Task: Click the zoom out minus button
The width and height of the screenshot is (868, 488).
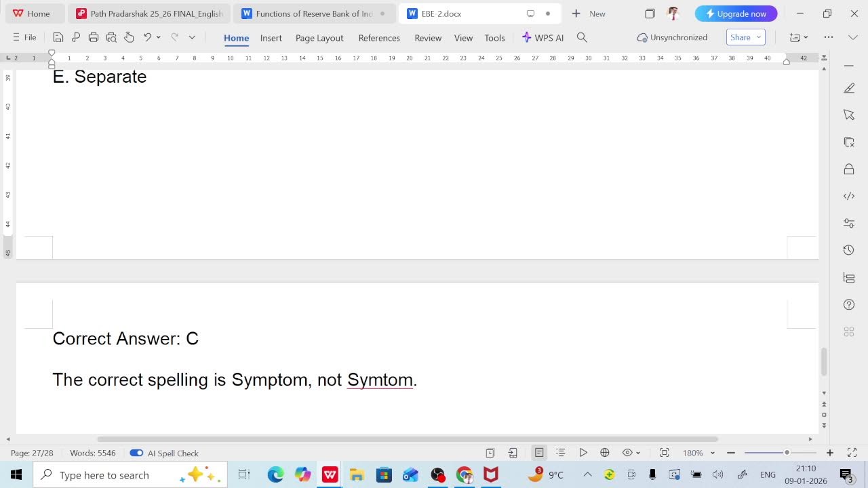Action: click(x=731, y=453)
